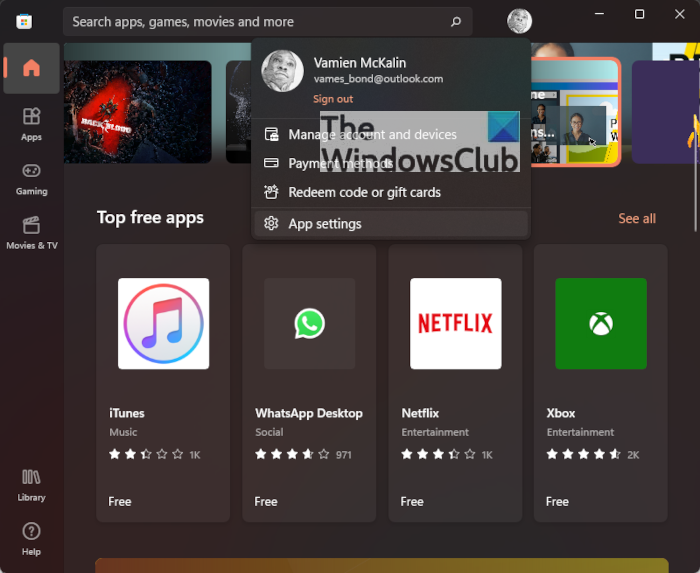Click the Vamien McKalin account name
This screenshot has width=700, height=573.
(360, 63)
